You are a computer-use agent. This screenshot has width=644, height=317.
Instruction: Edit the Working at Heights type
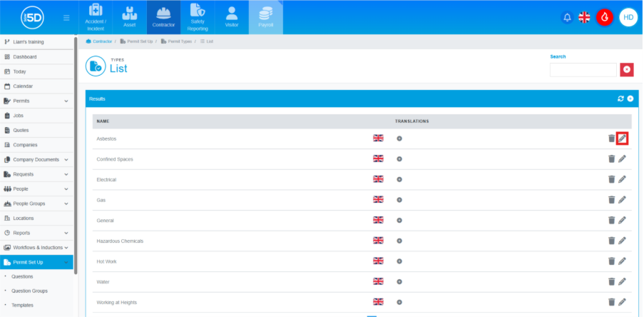pos(622,302)
